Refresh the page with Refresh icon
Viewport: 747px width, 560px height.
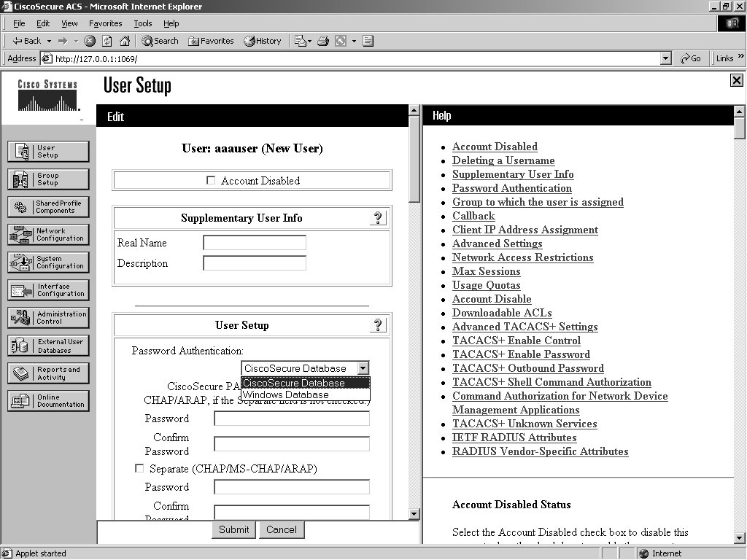tap(107, 41)
